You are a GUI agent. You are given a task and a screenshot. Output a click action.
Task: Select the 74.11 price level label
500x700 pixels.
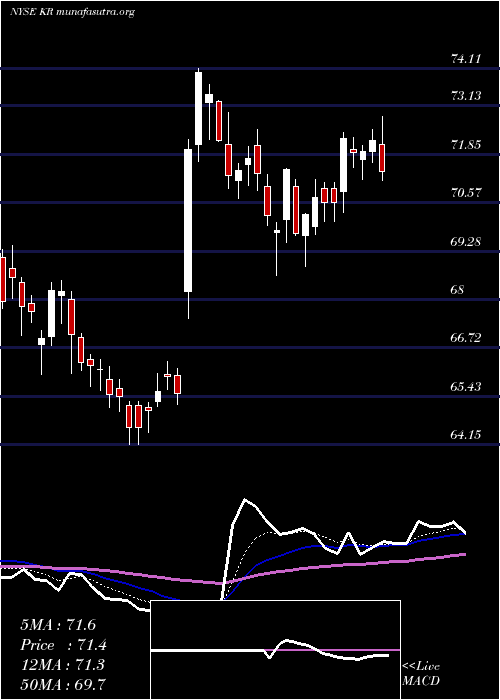[x=466, y=58]
